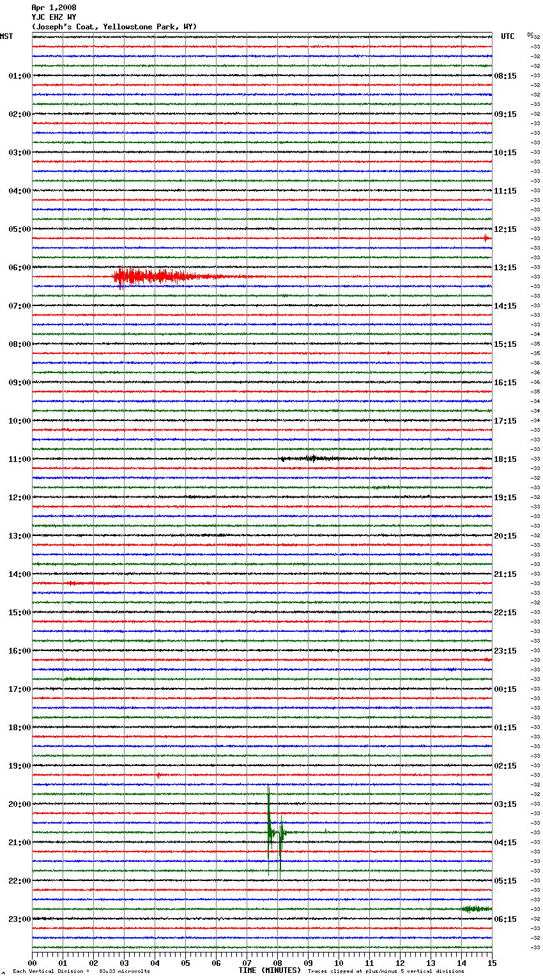The image size is (543, 980).
Task: Click the date header 'Apr 1,2008'
Action: 54,8
